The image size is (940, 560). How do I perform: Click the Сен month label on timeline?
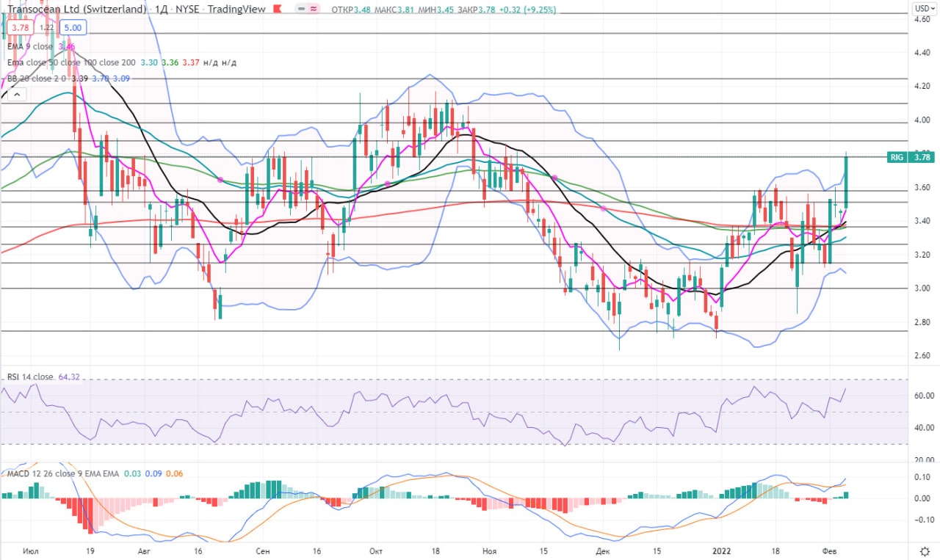coord(264,550)
